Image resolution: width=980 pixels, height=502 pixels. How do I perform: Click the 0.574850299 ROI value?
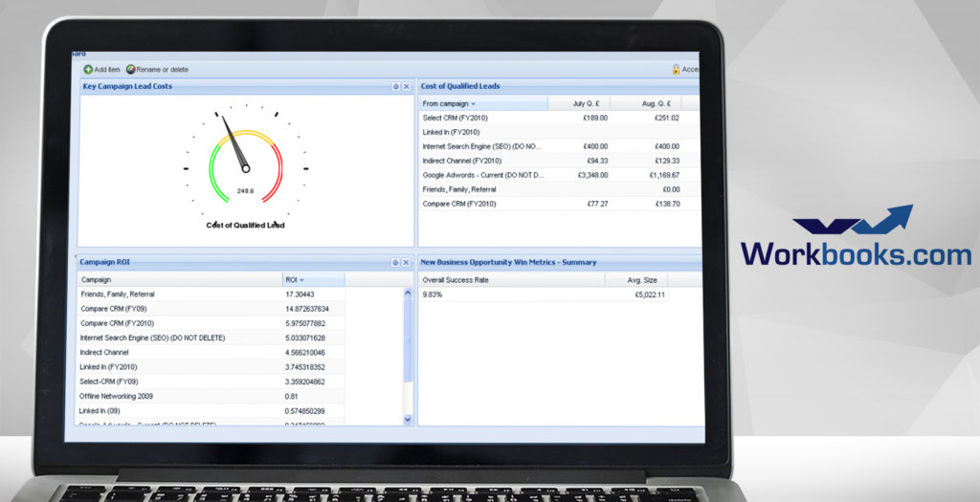[305, 411]
